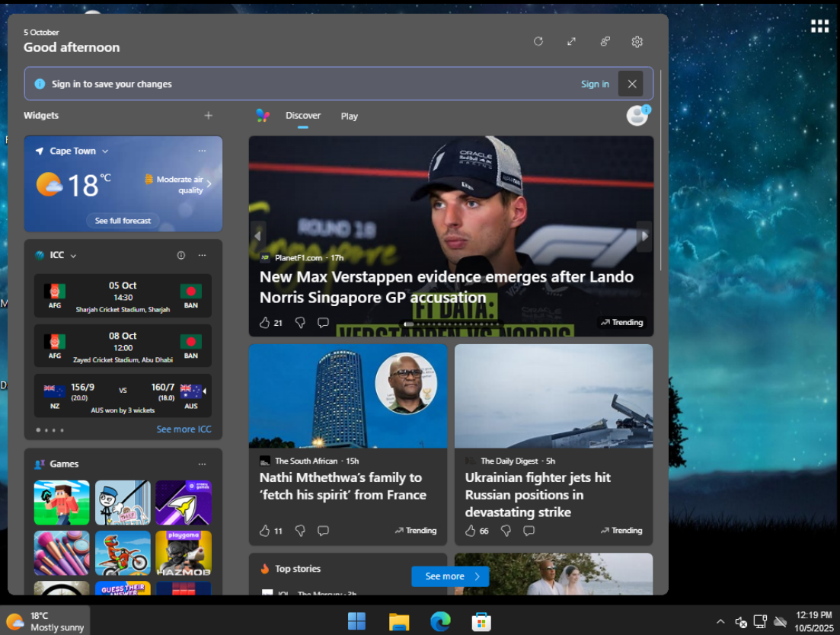Click See more ICC link
Viewport: 840px width, 635px height.
[x=184, y=429]
